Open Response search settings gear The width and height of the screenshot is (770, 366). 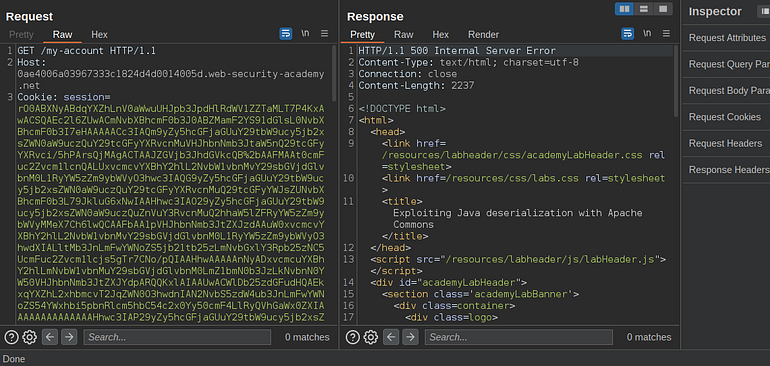[x=371, y=337]
